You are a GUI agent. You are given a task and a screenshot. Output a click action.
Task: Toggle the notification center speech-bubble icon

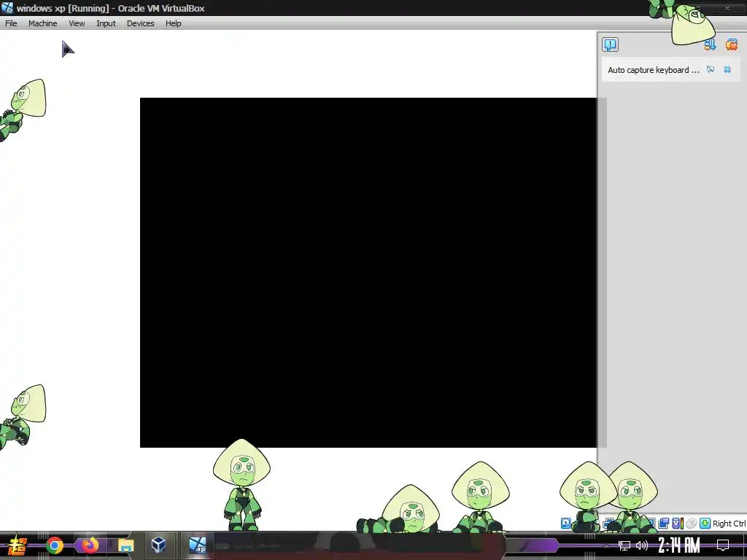610,44
